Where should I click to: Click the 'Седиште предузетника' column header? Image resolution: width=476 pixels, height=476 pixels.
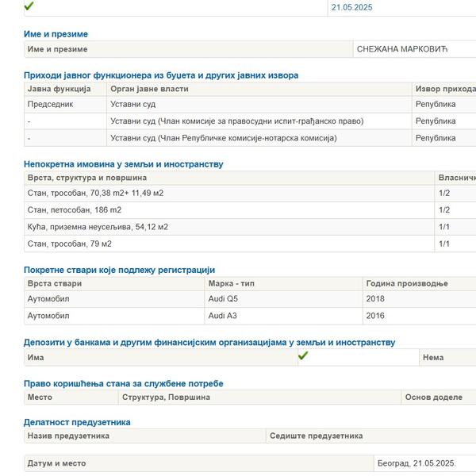pos(317,436)
